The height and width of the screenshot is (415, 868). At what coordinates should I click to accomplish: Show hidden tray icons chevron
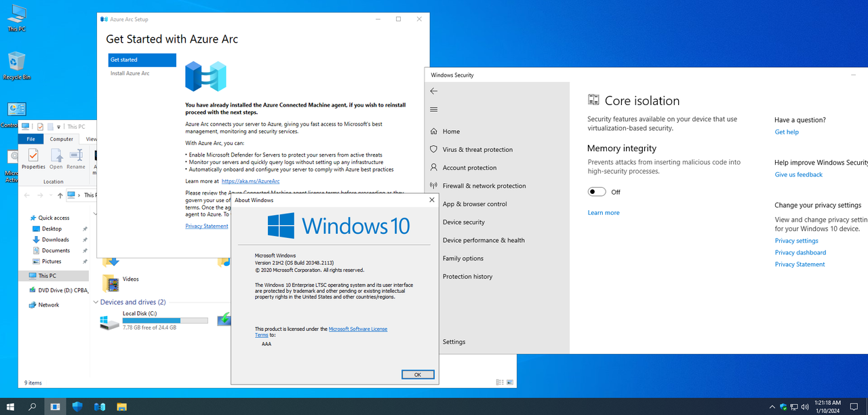pyautogui.click(x=772, y=407)
